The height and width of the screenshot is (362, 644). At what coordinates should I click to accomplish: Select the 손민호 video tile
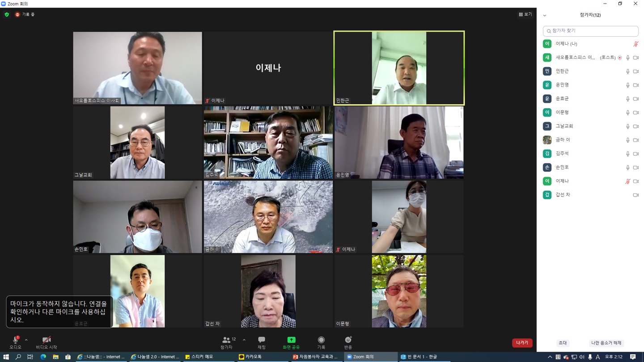pyautogui.click(x=137, y=217)
